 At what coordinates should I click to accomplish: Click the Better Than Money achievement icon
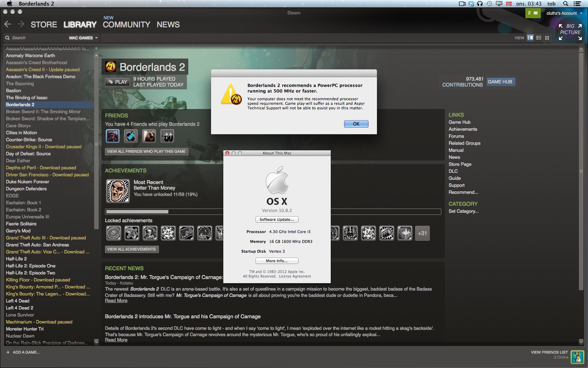pos(118,191)
